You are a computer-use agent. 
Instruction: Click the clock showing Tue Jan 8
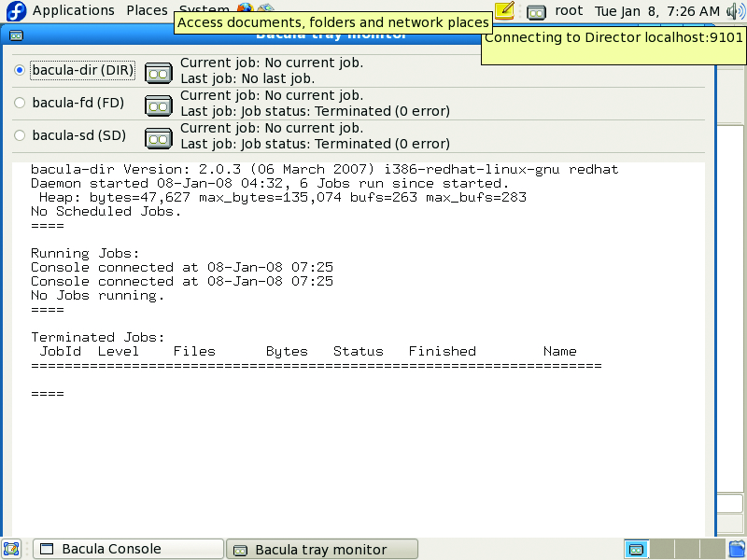[x=657, y=11]
